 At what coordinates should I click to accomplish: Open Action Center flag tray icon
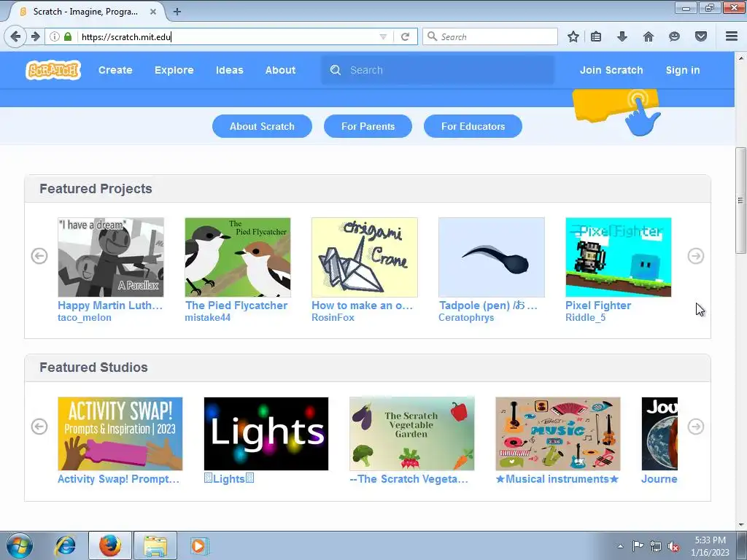(x=638, y=546)
